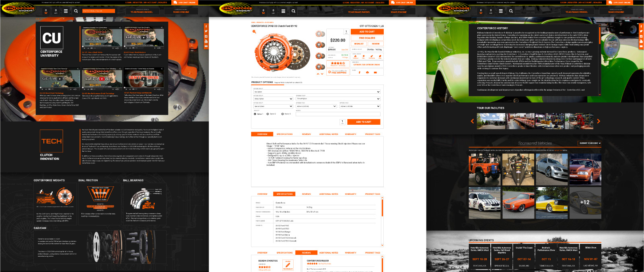644x272 pixels.
Task: Play the 'Proper Clutch Break-in' video
Action: tap(144, 38)
